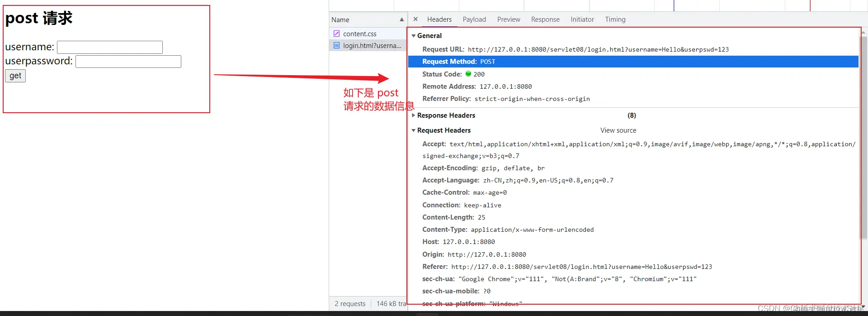
Task: Click the scrollbar up arrow in Headers panel
Action: [863, 32]
